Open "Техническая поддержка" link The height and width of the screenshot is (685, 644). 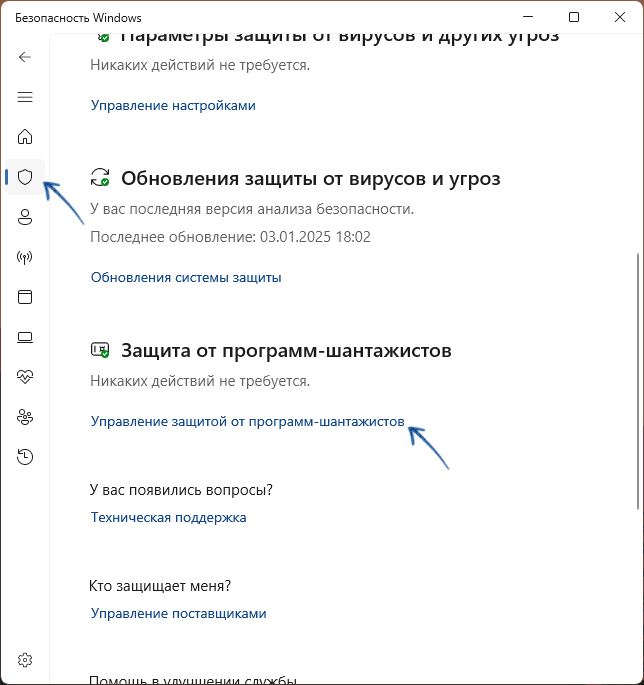(x=169, y=517)
